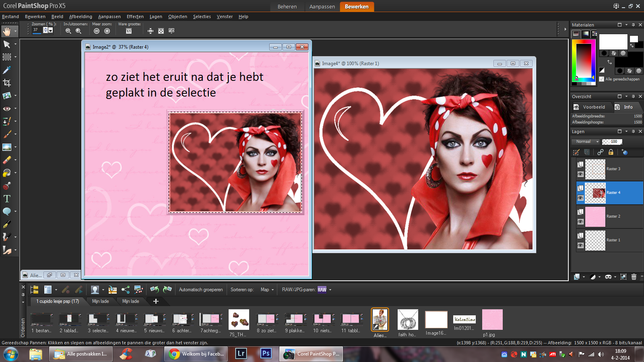
Task: Open the Selection tool flyout arrow
Action: [15, 57]
